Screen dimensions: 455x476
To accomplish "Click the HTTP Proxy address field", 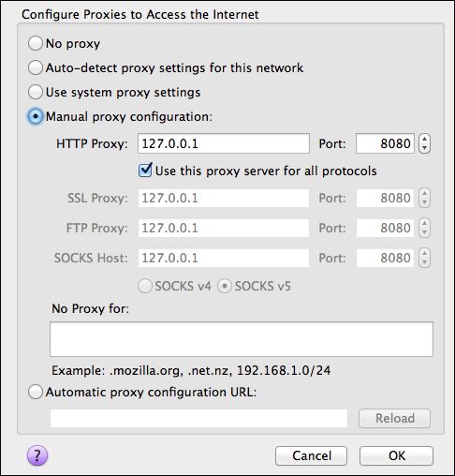I will click(x=224, y=143).
